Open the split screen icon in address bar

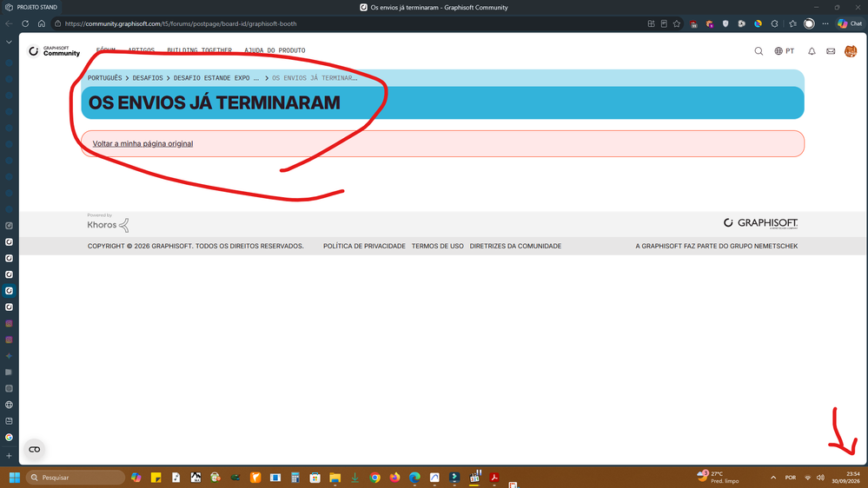(x=651, y=23)
